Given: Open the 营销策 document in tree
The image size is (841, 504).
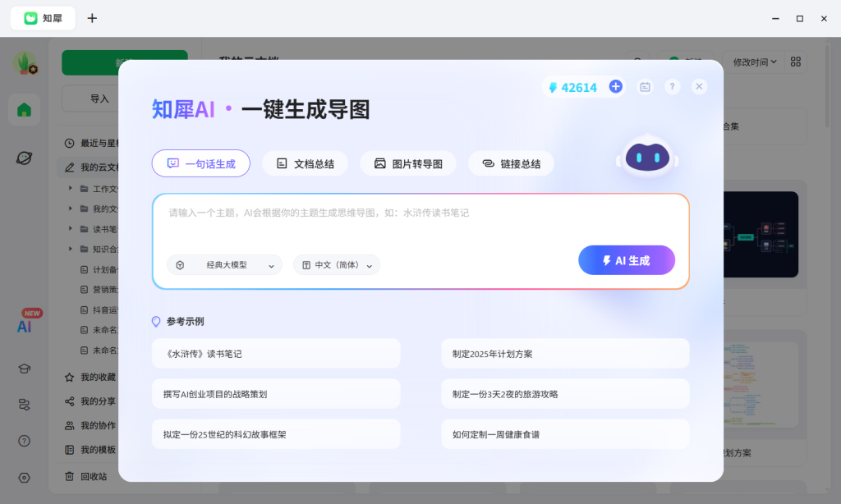Looking at the screenshot, I should 99,290.
